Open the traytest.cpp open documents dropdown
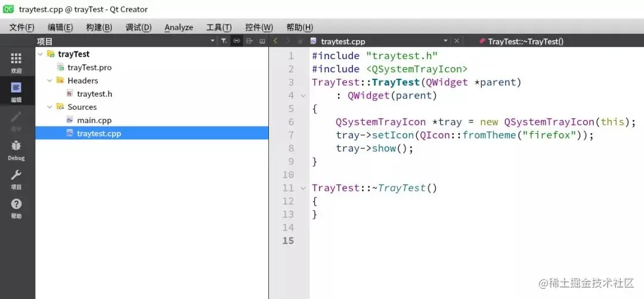 [x=445, y=41]
